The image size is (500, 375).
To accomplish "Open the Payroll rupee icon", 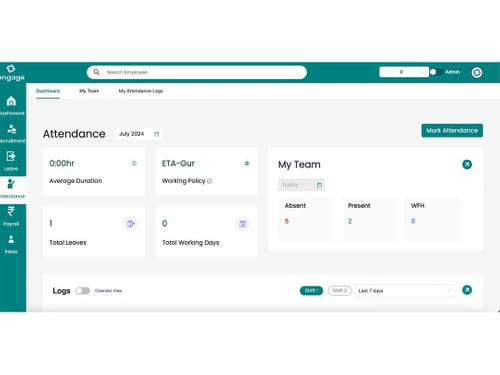I will [x=11, y=211].
